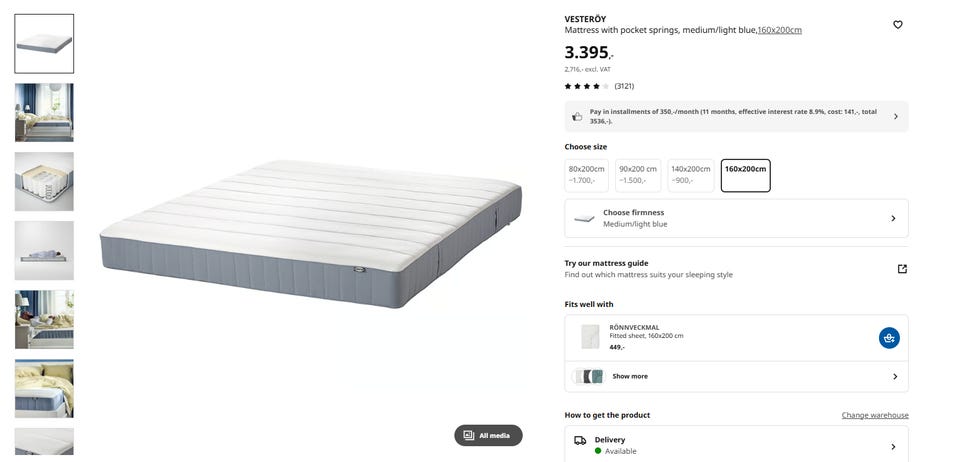Click the fitted sheet color swatches preview
960x462 pixels.
[x=588, y=376]
